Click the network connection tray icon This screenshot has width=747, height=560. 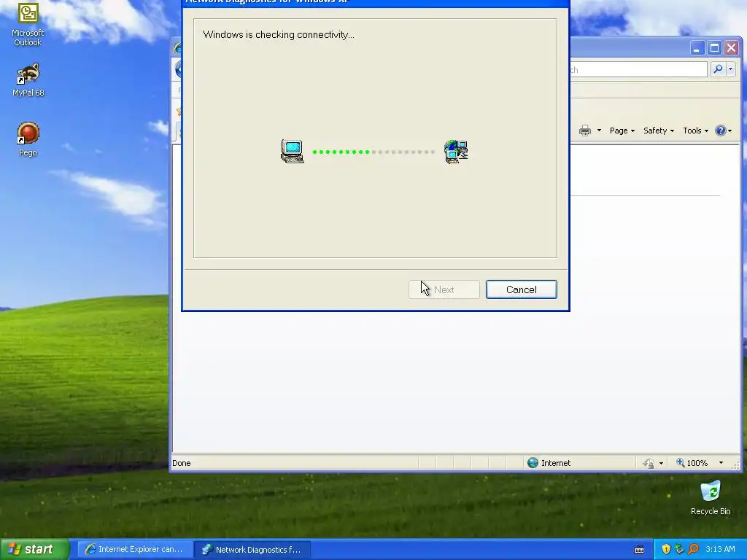679,550
